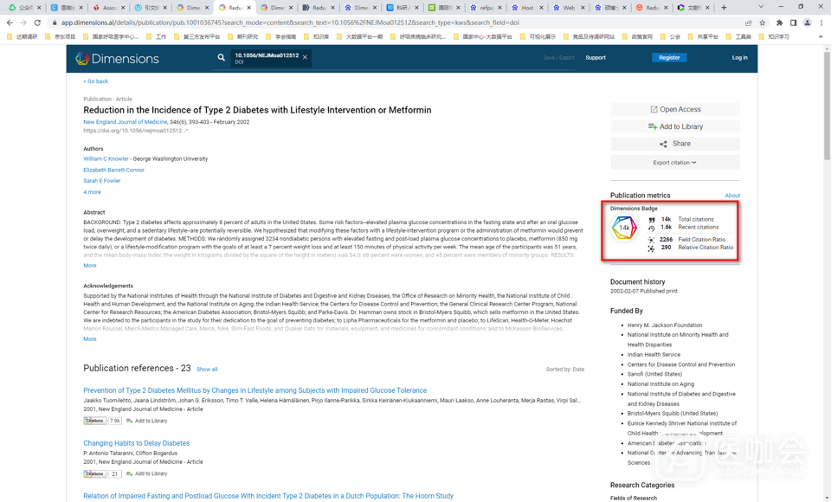This screenshot has width=832, height=502.
Task: Click the Share button
Action: (x=675, y=144)
